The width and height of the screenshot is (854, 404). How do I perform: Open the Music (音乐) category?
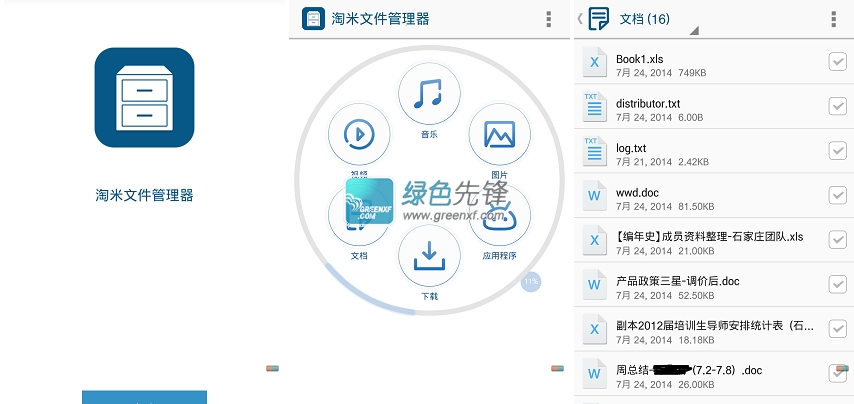[429, 94]
